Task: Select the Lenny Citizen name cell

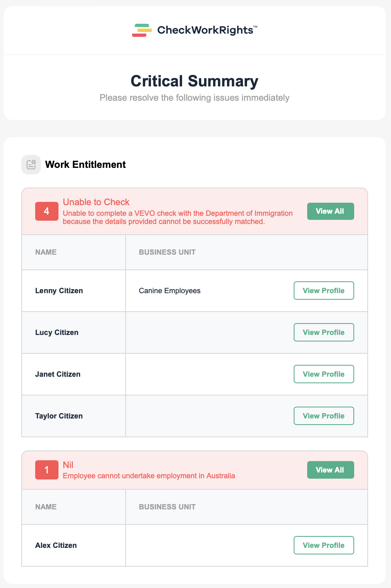Action: (x=74, y=291)
